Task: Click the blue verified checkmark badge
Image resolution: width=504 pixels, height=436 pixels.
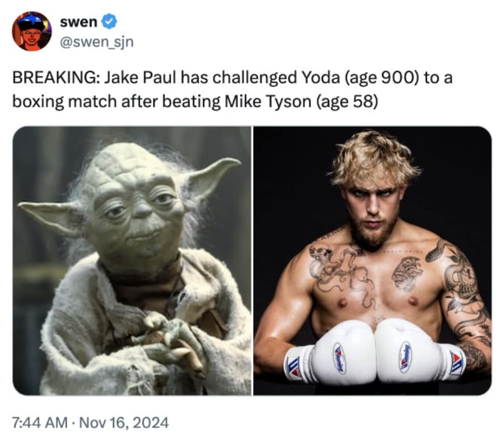Action: (109, 22)
